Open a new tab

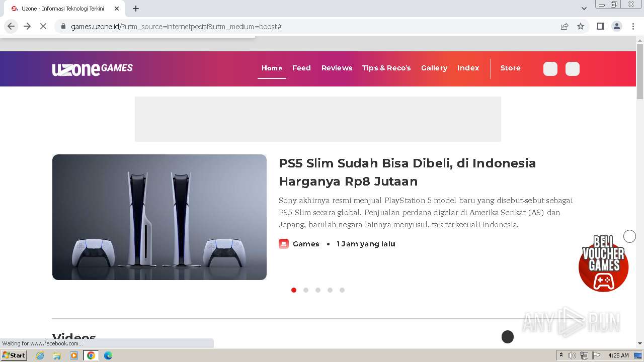[136, 9]
